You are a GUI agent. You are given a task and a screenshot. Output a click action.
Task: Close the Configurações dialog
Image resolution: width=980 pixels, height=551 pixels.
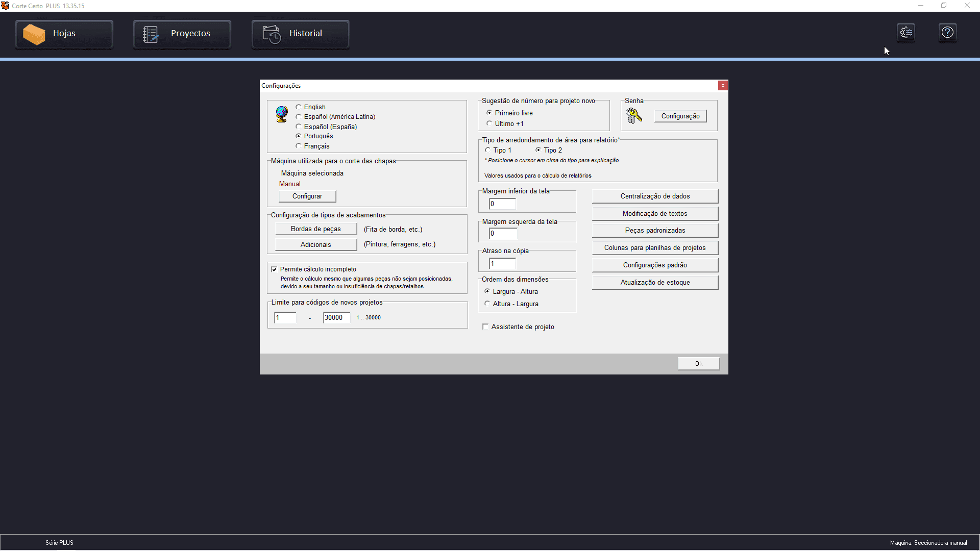[723, 86]
